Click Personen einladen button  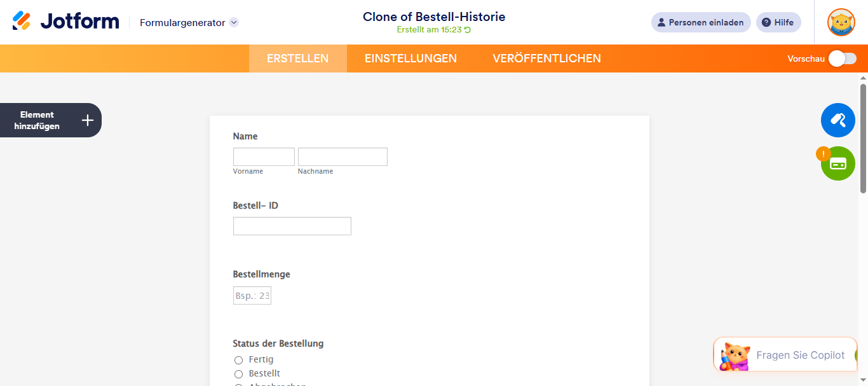701,22
